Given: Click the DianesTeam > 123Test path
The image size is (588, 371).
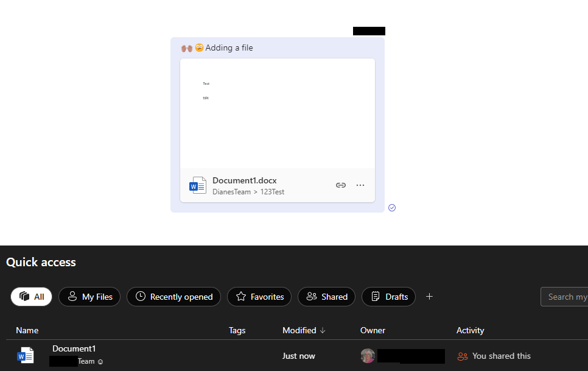Looking at the screenshot, I should [248, 192].
